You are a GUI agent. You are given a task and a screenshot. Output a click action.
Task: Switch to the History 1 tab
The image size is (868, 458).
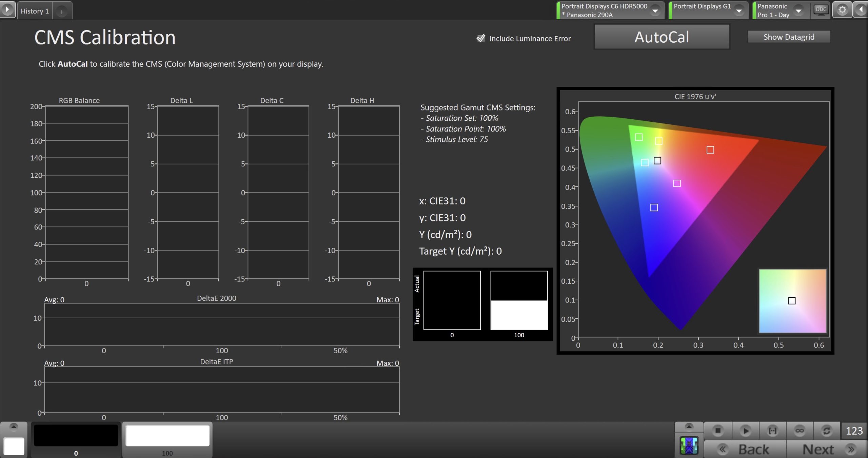coord(35,11)
